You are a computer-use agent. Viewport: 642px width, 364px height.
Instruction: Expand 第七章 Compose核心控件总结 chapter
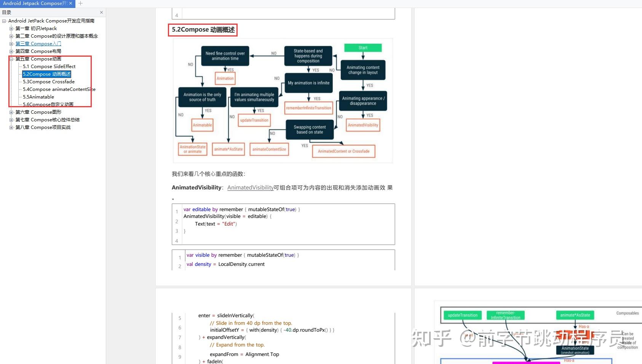tap(11, 119)
